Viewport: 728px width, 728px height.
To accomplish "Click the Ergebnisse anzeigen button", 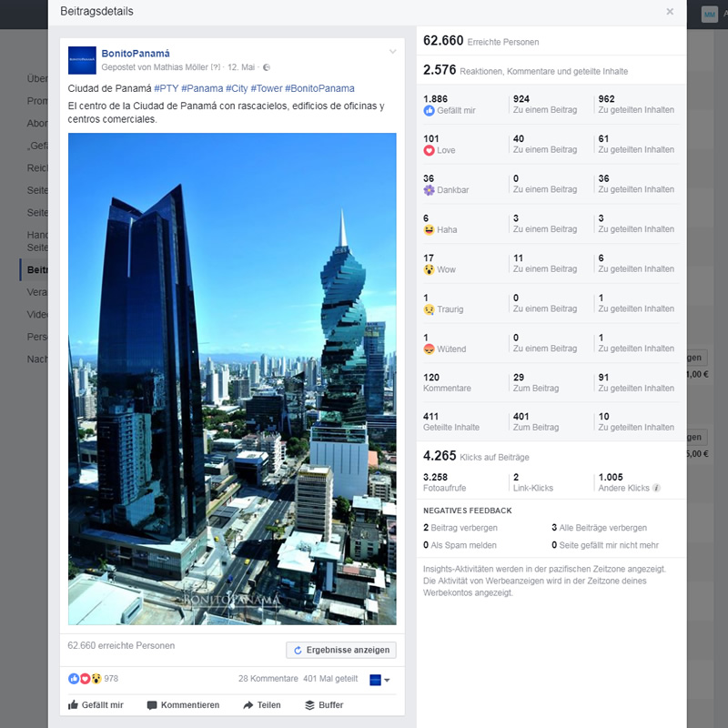I will point(341,650).
